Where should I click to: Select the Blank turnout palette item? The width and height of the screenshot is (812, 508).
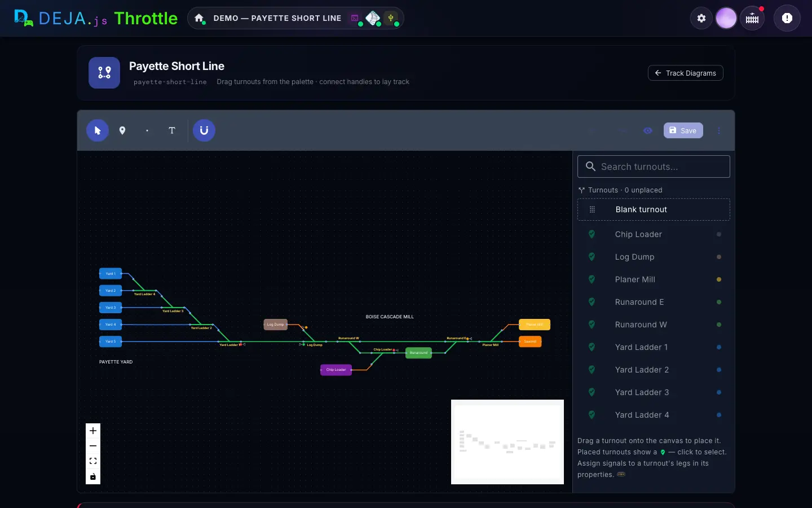pyautogui.click(x=654, y=209)
